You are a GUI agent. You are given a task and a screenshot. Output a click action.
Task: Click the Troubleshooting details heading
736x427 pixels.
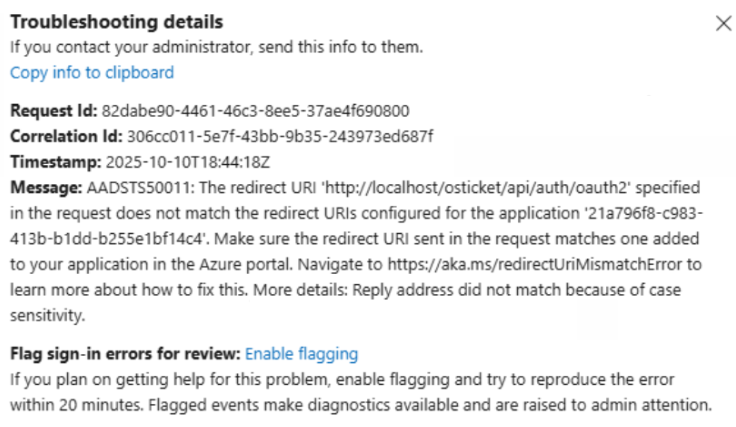click(116, 21)
